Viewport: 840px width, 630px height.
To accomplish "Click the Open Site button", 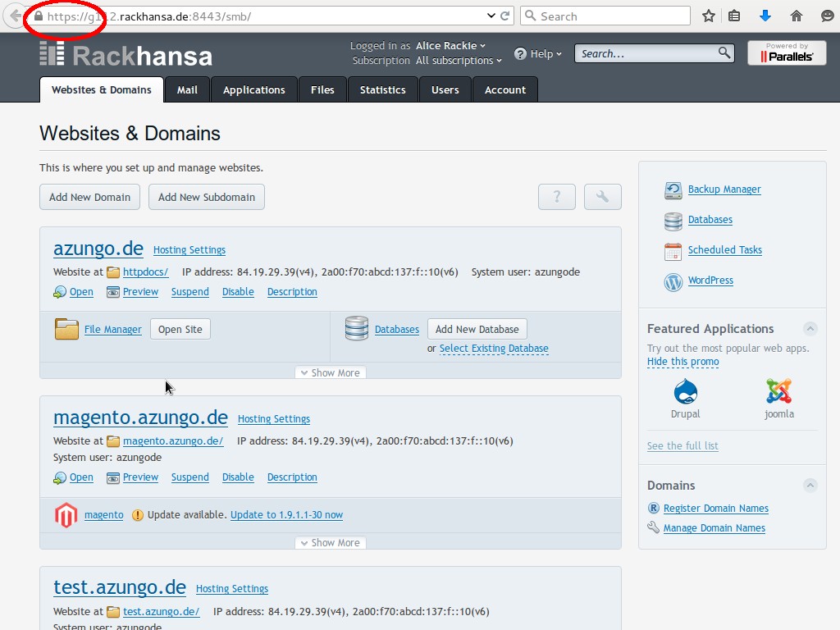I will 180,329.
